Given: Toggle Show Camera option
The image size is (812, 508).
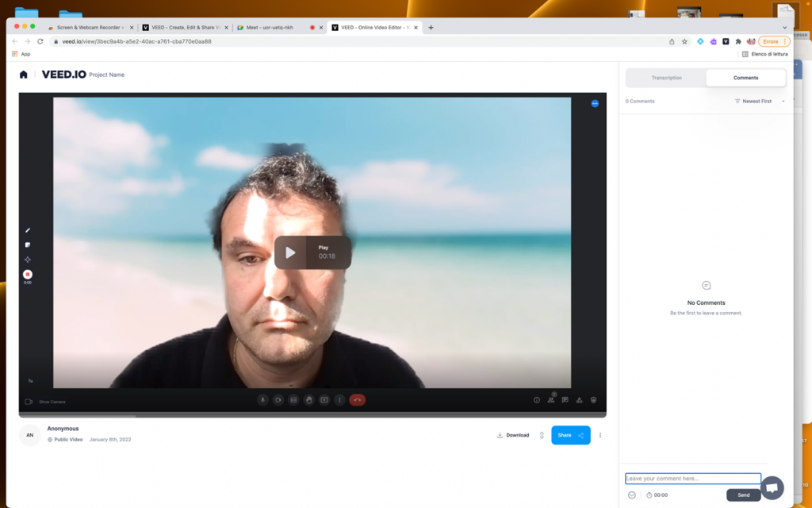Looking at the screenshot, I should (x=45, y=402).
